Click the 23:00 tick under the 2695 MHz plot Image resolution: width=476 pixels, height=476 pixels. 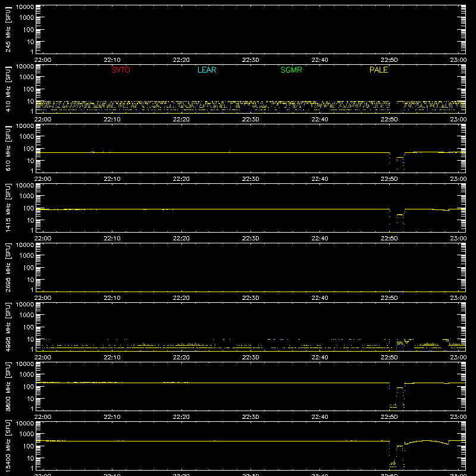tap(458, 298)
